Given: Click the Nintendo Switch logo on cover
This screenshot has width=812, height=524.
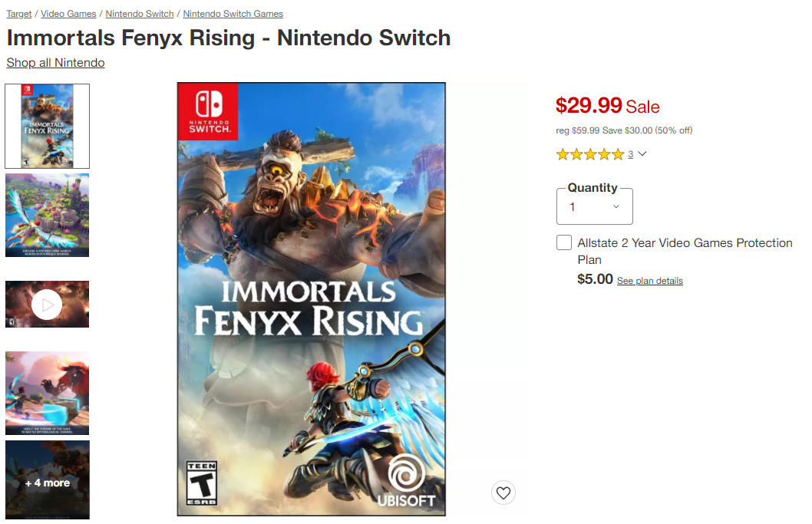Looking at the screenshot, I should point(209,111).
